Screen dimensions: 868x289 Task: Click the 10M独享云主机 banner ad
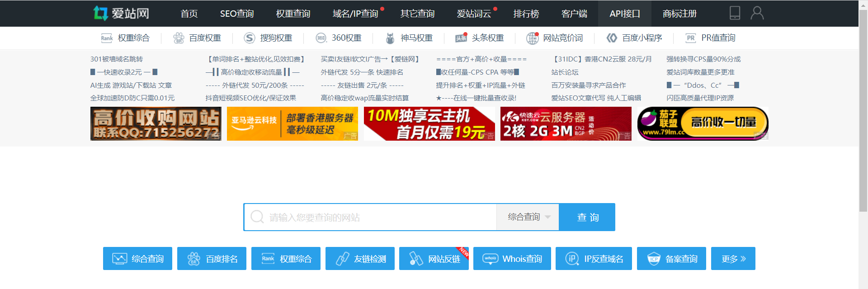(429, 123)
